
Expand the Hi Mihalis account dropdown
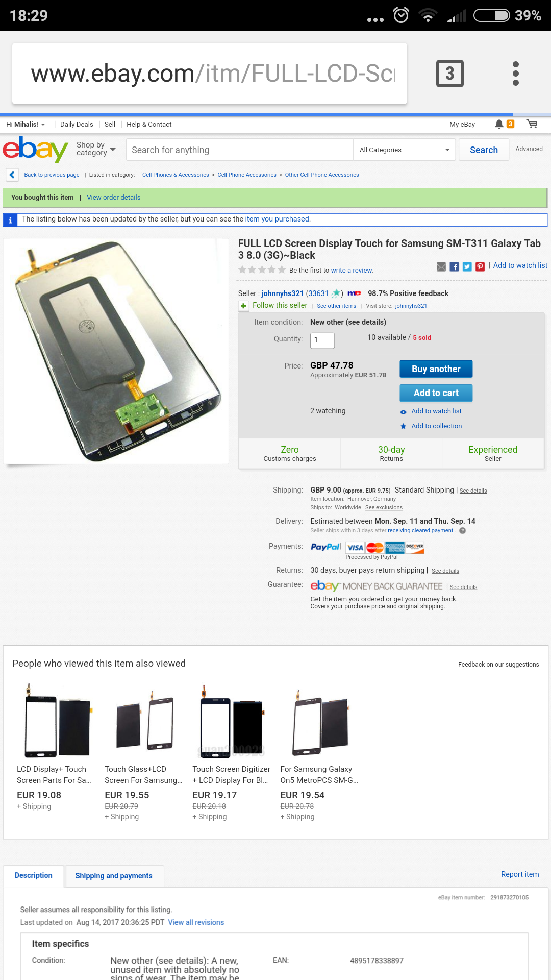pyautogui.click(x=26, y=124)
